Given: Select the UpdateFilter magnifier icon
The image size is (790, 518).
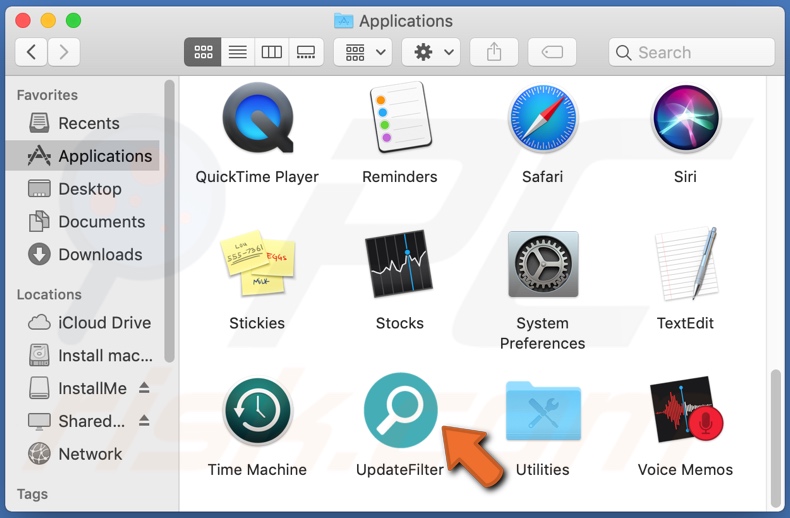Looking at the screenshot, I should (401, 410).
